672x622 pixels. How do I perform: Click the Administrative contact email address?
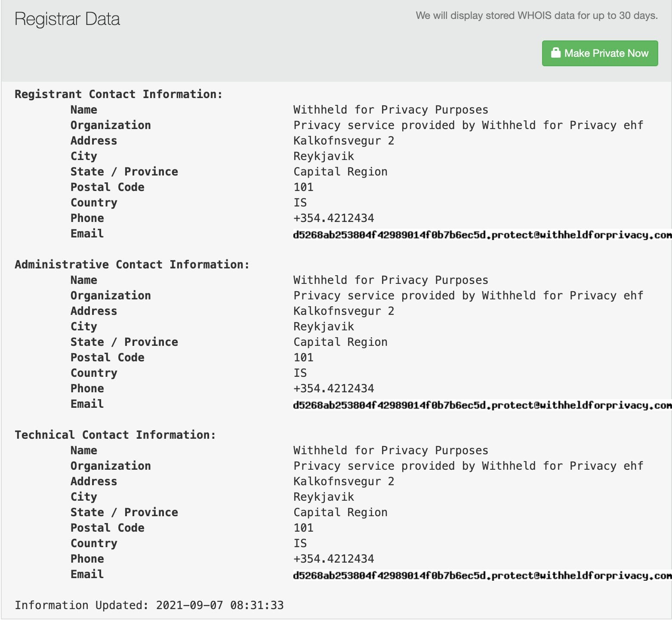482,405
